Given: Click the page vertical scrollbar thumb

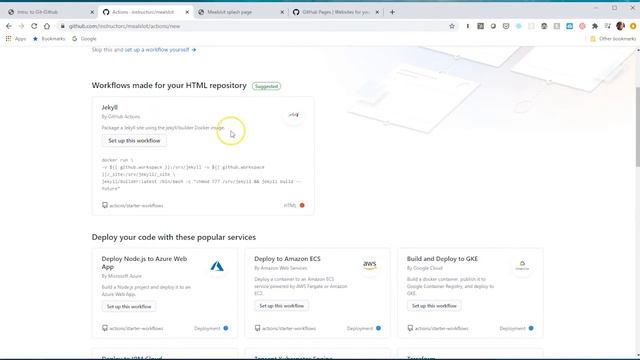Looking at the screenshot, I should 638,127.
